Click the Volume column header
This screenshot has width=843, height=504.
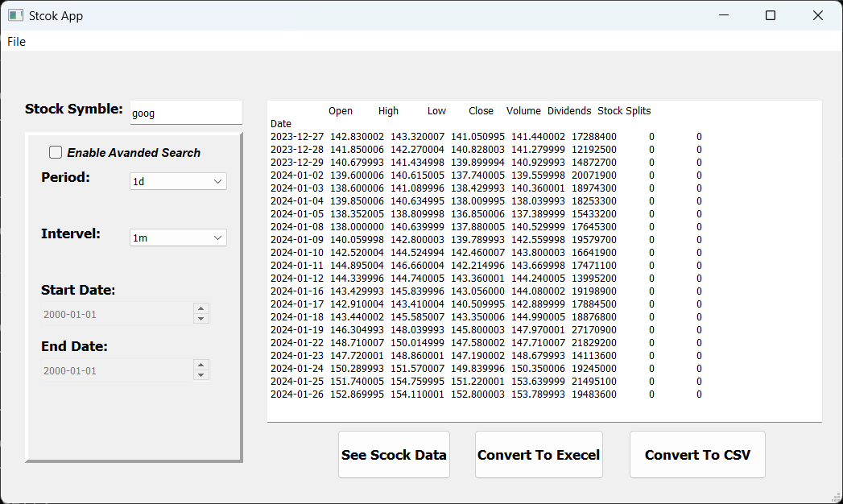[x=523, y=110]
